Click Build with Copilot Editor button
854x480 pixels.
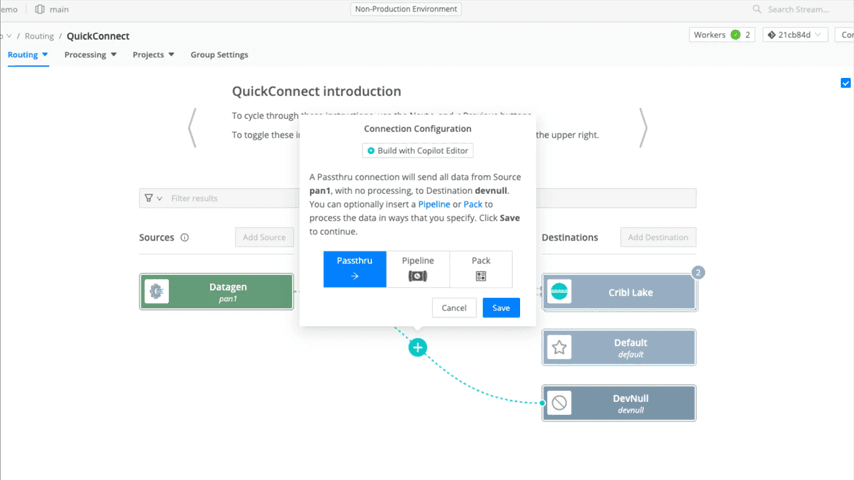tap(417, 151)
